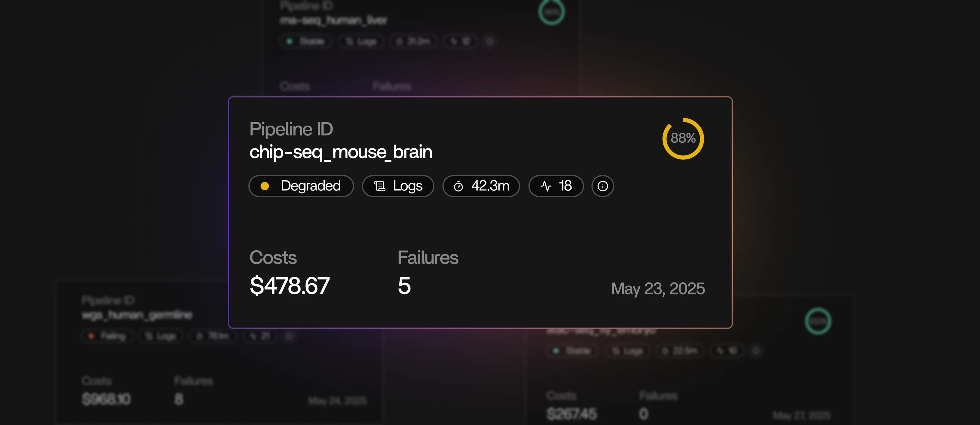Click the stopwatch icon beside 42.3m
Image resolution: width=980 pixels, height=425 pixels.
(x=458, y=186)
